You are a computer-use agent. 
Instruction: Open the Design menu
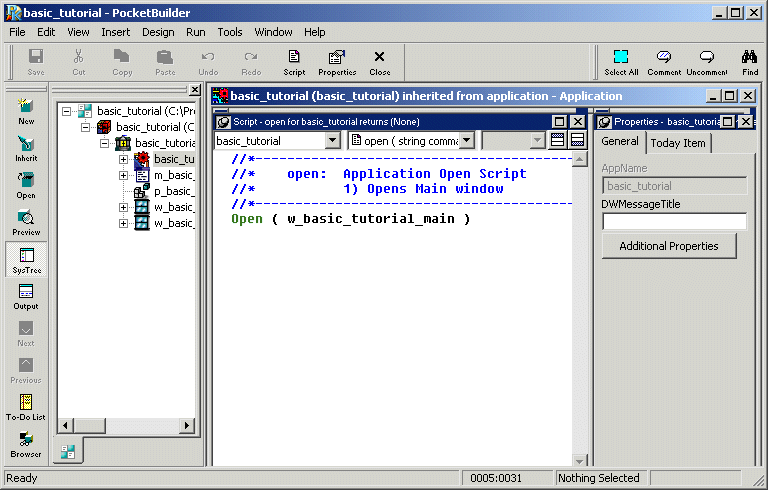click(158, 32)
